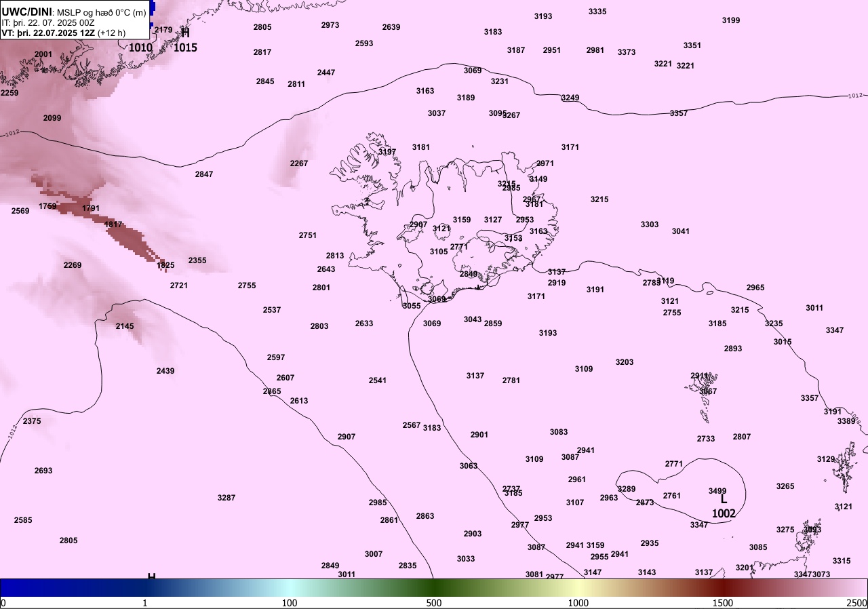Click the 3127 value over Iceland
Image resolution: width=868 pixels, height=609 pixels.
coord(493,220)
